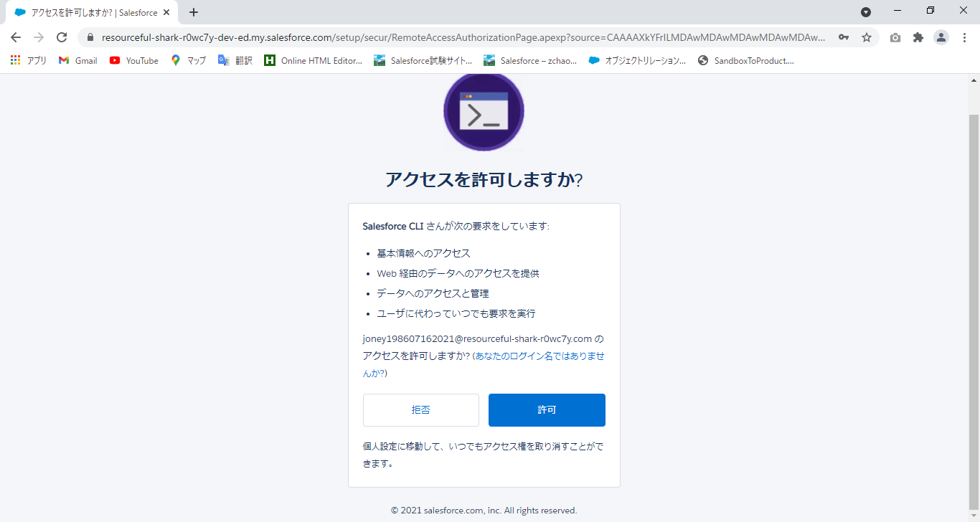Open the アプリ apps grid bookmark
The width and height of the screenshot is (980, 522).
pyautogui.click(x=29, y=60)
